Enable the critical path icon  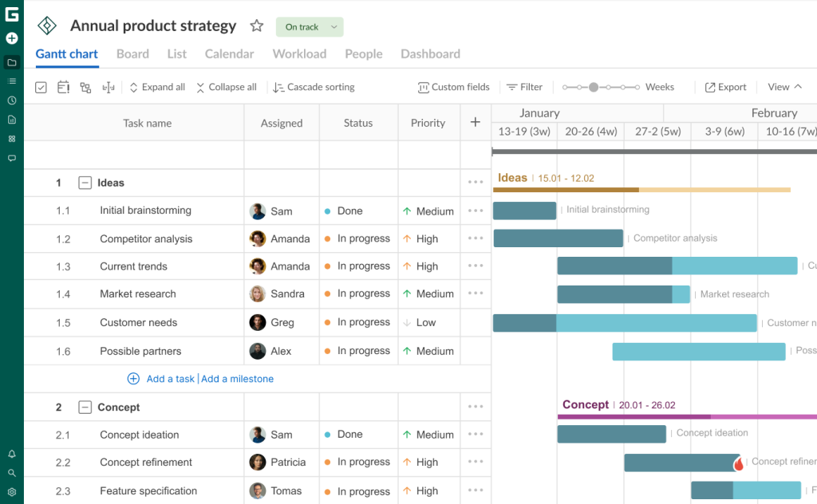(x=108, y=87)
